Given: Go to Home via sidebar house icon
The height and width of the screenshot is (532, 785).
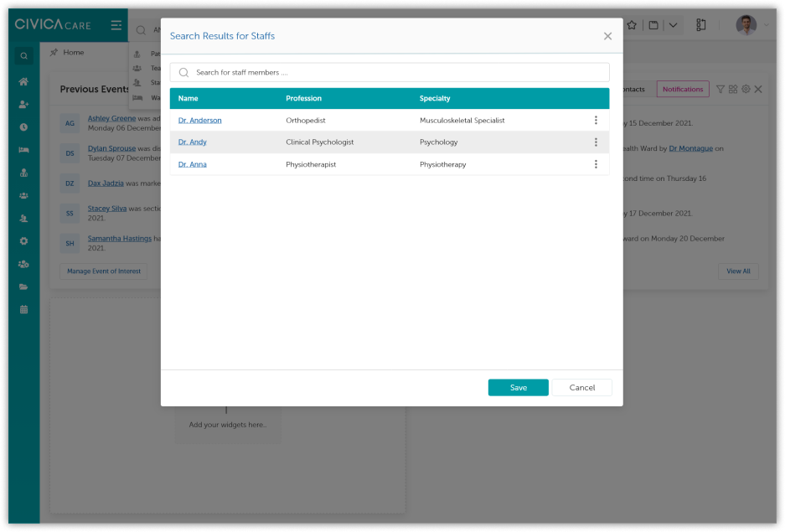Looking at the screenshot, I should point(23,81).
